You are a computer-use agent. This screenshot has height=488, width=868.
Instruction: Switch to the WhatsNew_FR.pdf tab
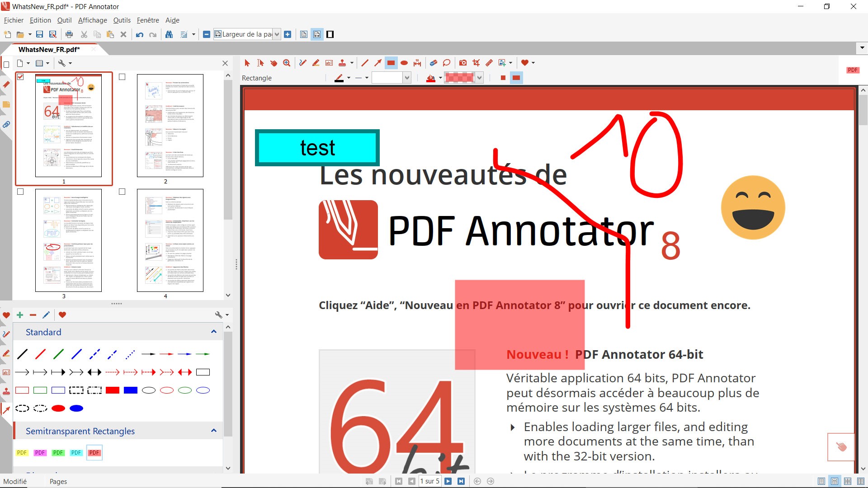coord(49,50)
